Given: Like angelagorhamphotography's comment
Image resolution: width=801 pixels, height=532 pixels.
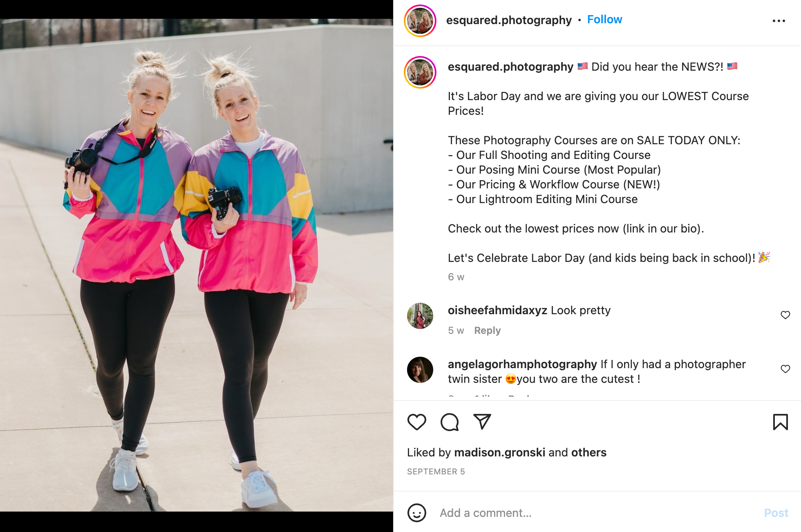Looking at the screenshot, I should pyautogui.click(x=785, y=369).
